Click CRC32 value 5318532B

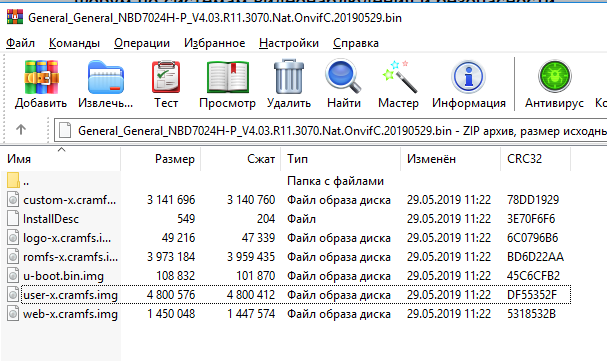pyautogui.click(x=532, y=314)
